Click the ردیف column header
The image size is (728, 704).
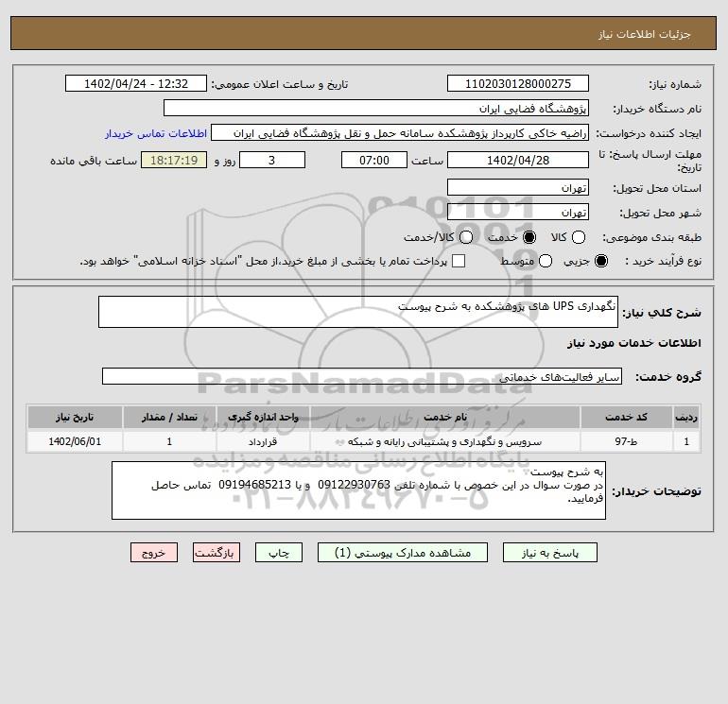686,417
